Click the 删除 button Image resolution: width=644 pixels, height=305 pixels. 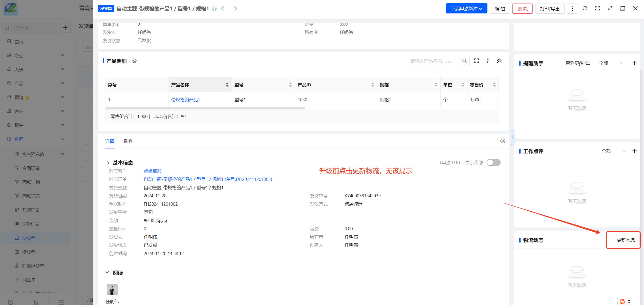(x=522, y=9)
